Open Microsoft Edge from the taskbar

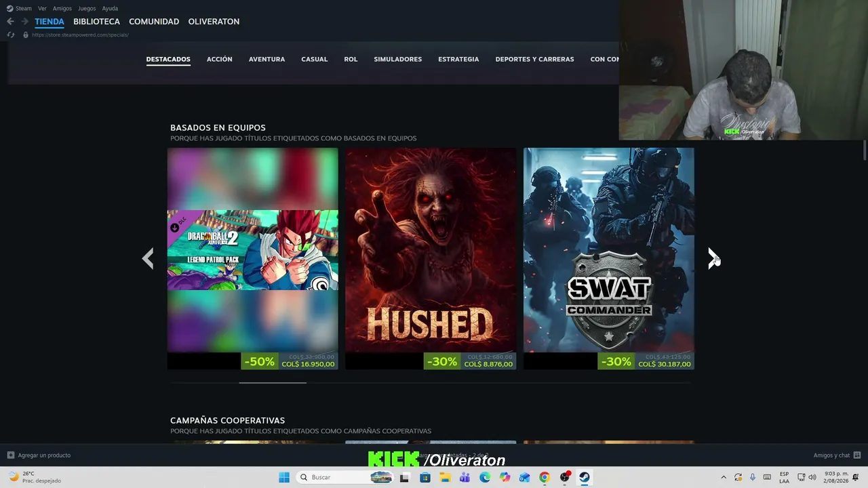(485, 477)
